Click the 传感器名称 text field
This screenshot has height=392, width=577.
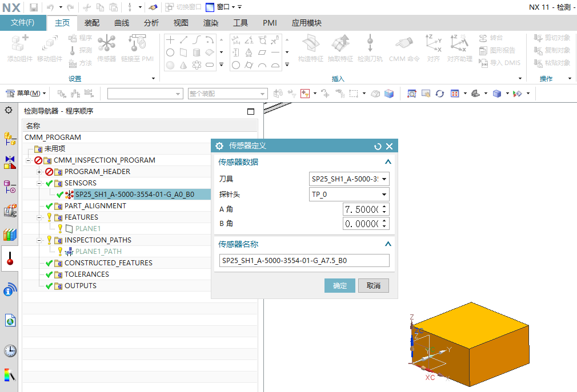tap(304, 260)
